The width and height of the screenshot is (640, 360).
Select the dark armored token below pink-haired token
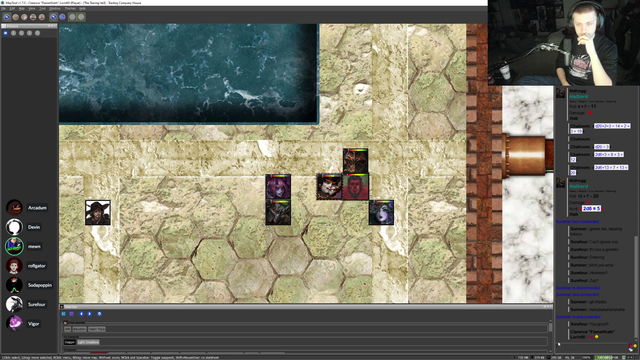278,212
